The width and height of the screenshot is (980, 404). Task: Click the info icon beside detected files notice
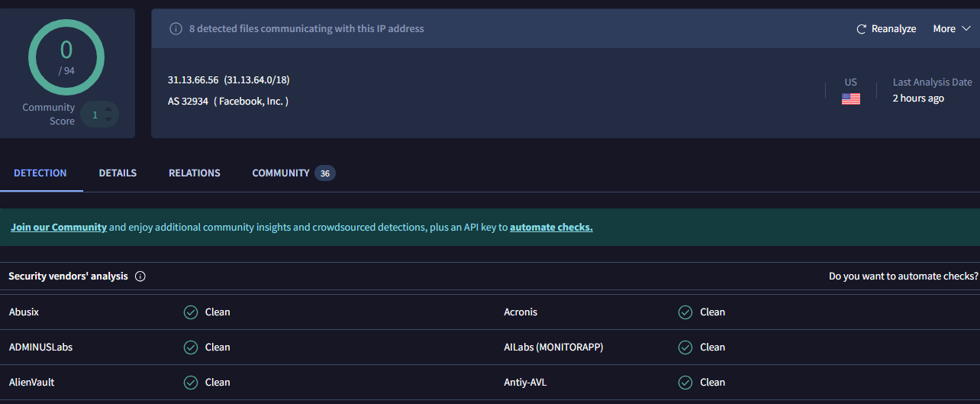tap(176, 29)
